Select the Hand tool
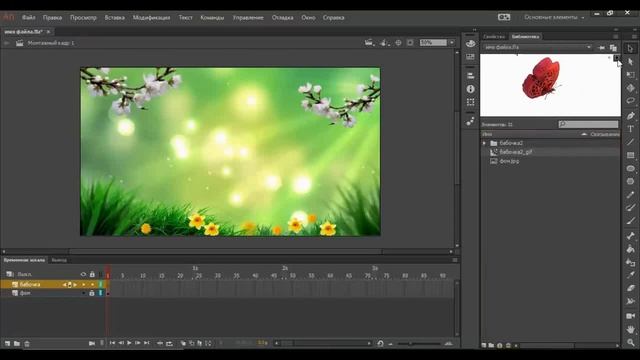This screenshot has height=360, width=640. [x=631, y=329]
